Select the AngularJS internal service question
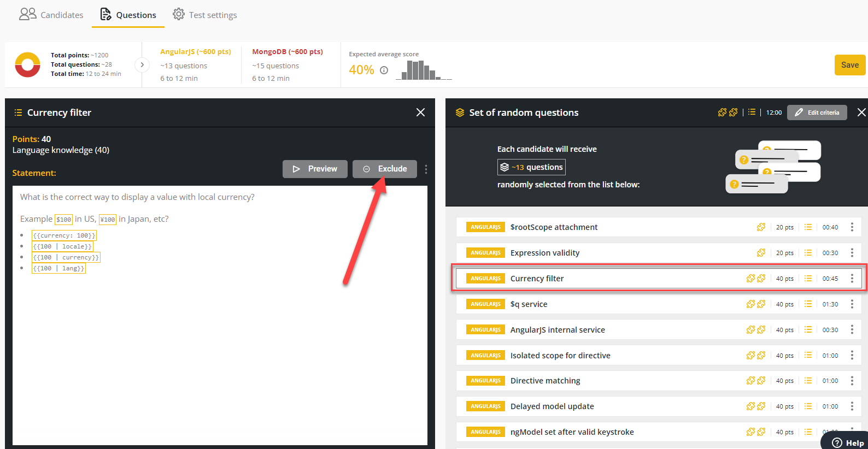 (x=558, y=330)
